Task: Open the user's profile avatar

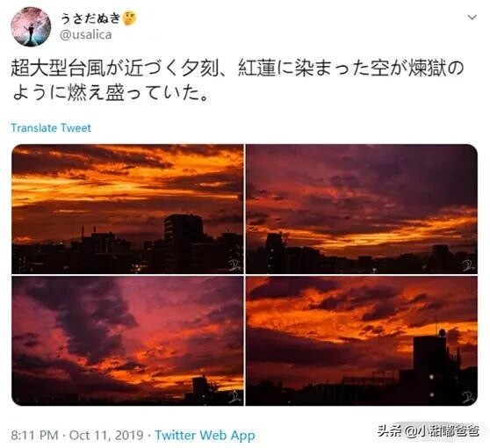Action: click(x=31, y=26)
